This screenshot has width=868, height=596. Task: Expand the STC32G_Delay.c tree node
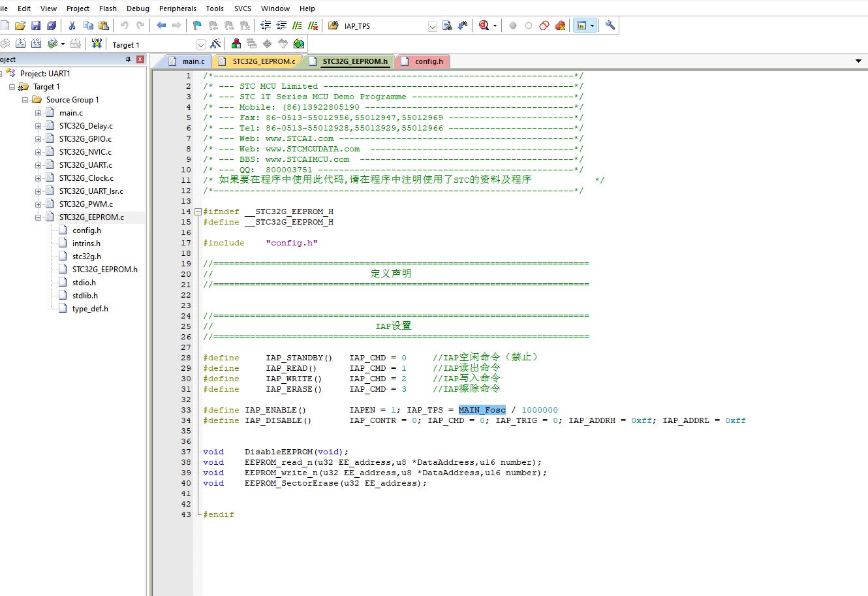(x=38, y=126)
